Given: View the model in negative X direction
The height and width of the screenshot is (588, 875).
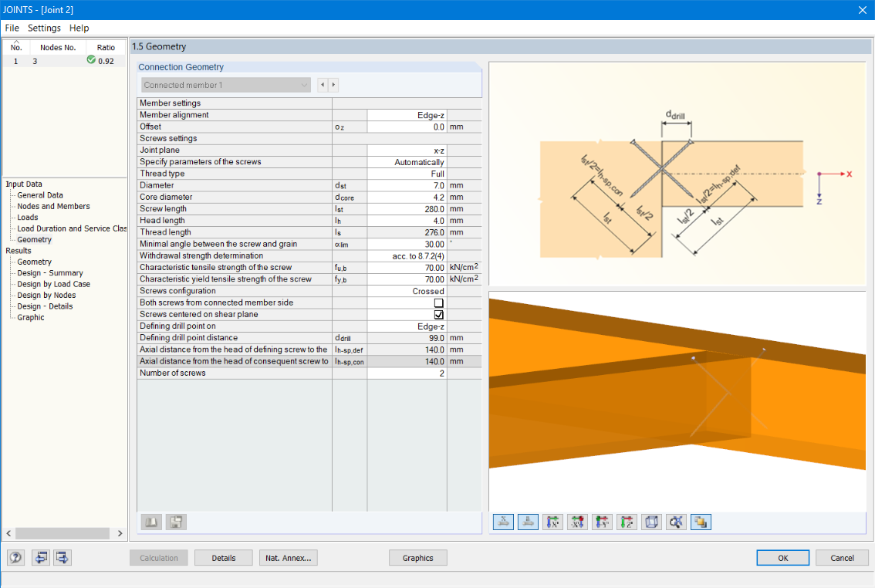Looking at the screenshot, I should click(577, 522).
